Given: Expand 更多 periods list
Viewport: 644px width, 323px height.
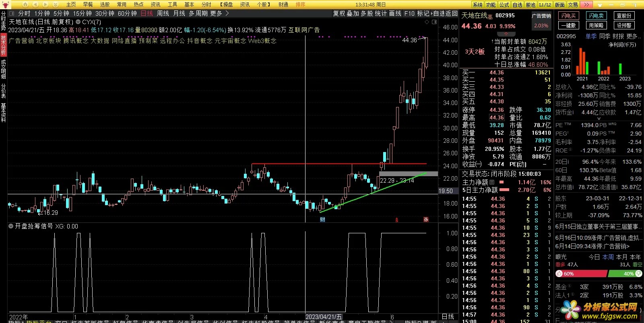Looking at the screenshot, I should coord(216,13).
